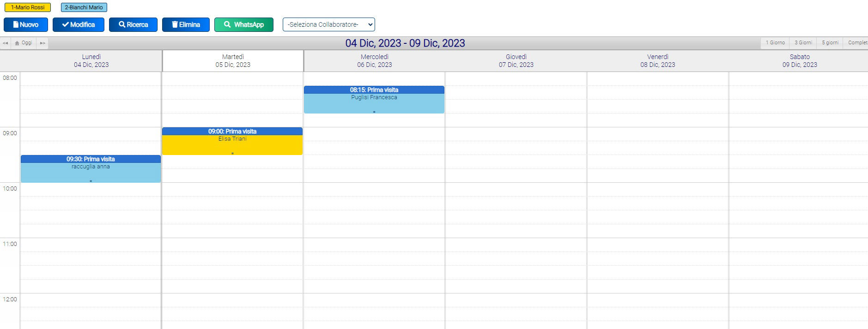Choose the Completo view tab
Screen dimensions: 868x329
point(857,42)
